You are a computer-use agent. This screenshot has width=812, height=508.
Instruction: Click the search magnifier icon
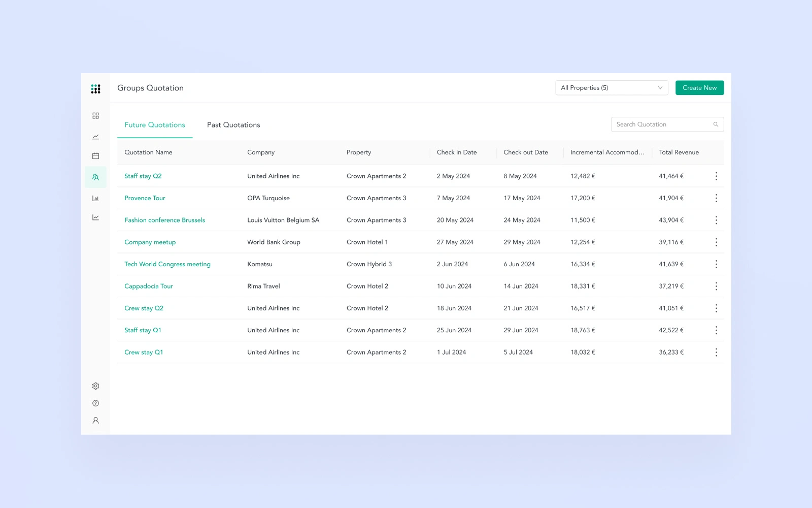click(x=716, y=124)
